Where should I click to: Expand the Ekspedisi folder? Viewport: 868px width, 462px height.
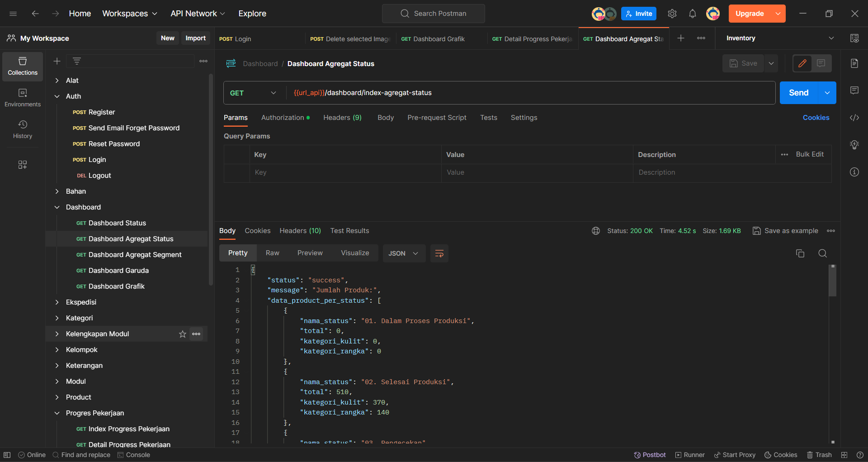click(57, 302)
